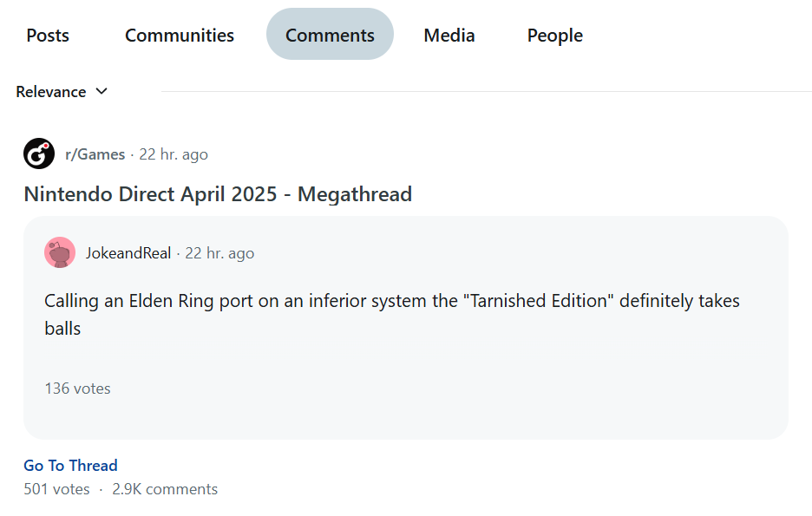Select the Comments tab
Viewport: 812px width, 516px height.
coord(330,36)
